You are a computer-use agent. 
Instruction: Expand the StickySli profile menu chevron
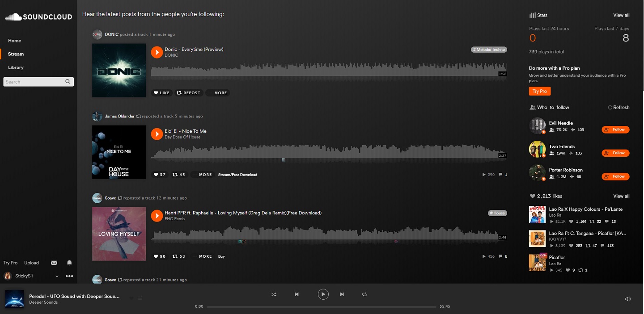click(56, 276)
